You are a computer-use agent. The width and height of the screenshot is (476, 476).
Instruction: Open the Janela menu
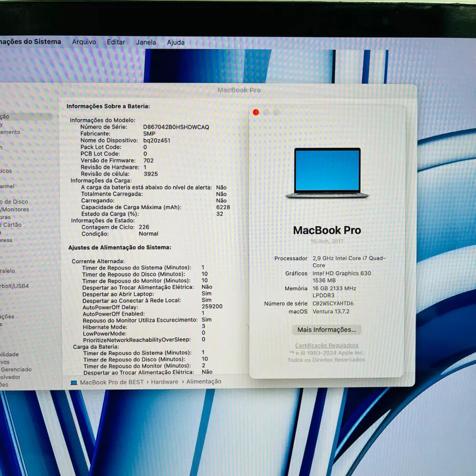146,42
